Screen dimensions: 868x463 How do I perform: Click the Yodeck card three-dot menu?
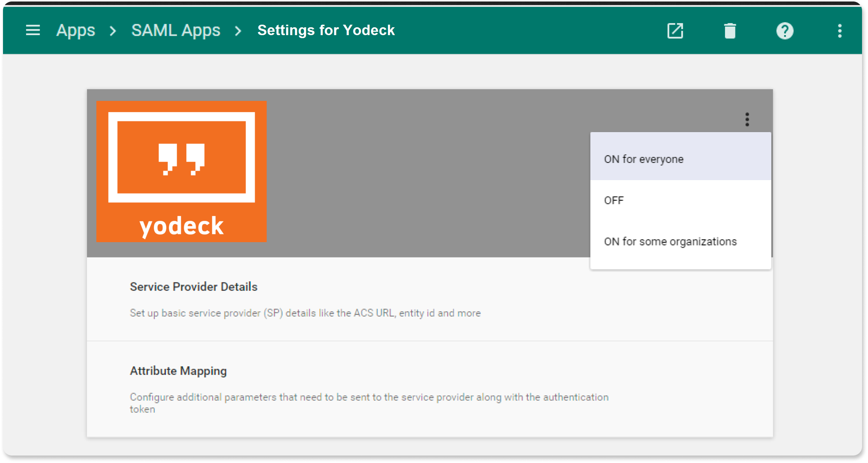(x=747, y=119)
